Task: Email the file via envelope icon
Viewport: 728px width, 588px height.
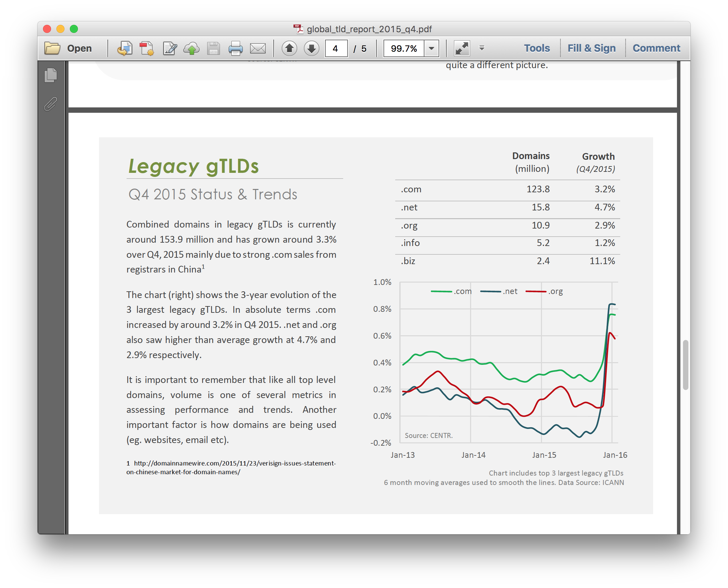Action: click(x=258, y=48)
